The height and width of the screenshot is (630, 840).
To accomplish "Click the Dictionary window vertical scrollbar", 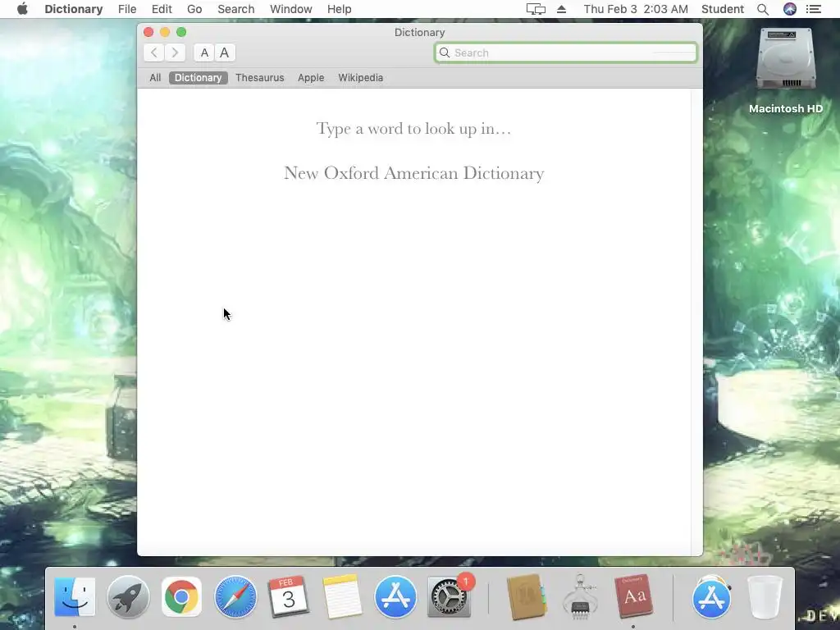I will (696, 322).
